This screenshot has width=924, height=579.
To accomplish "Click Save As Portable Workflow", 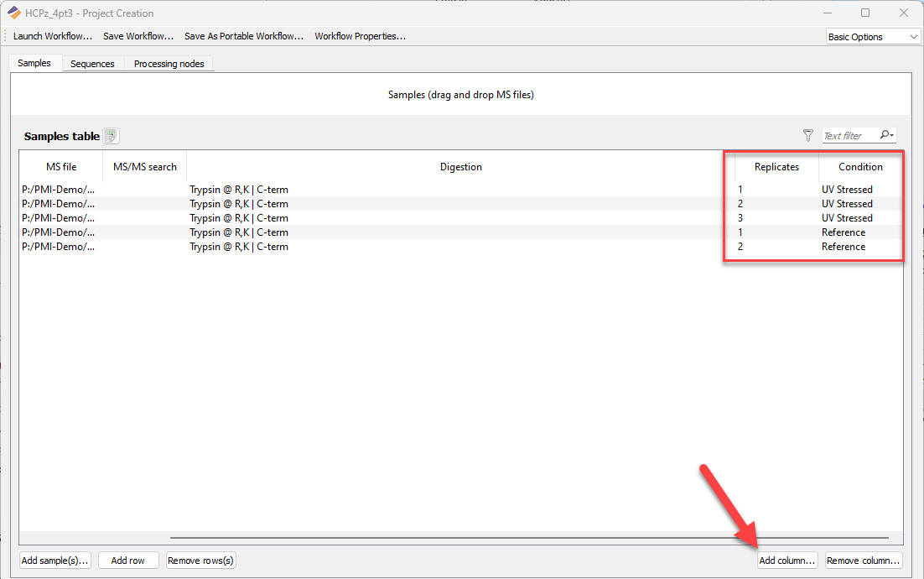I will pyautogui.click(x=244, y=36).
